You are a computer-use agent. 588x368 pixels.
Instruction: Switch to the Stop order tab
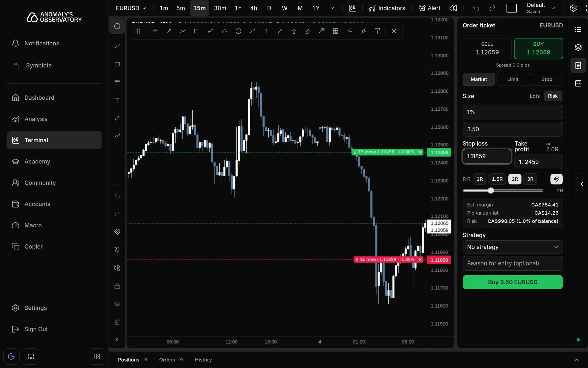pyautogui.click(x=546, y=79)
